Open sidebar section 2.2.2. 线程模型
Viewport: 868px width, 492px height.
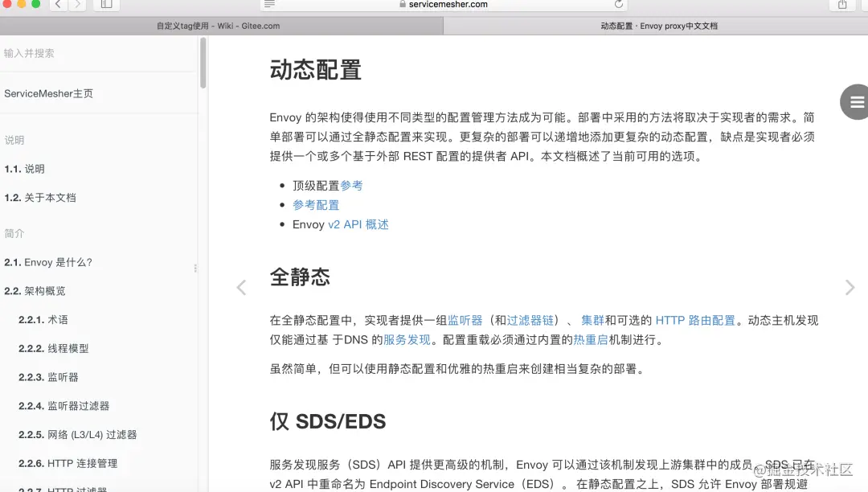[x=54, y=349]
